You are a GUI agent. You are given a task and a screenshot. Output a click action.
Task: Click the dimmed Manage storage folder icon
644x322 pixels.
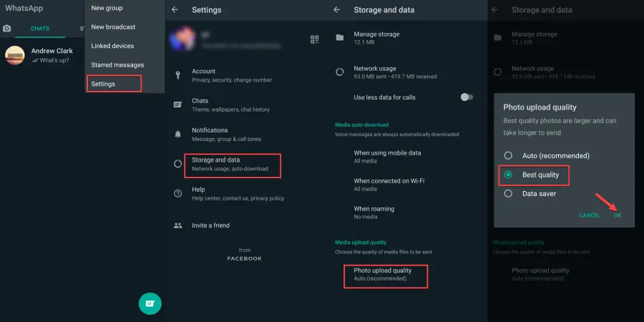coord(497,38)
